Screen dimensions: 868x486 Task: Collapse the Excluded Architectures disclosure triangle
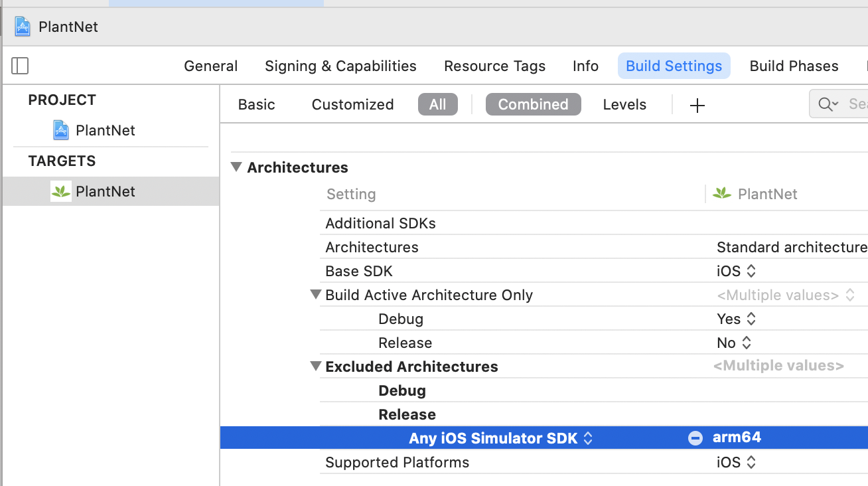(316, 366)
